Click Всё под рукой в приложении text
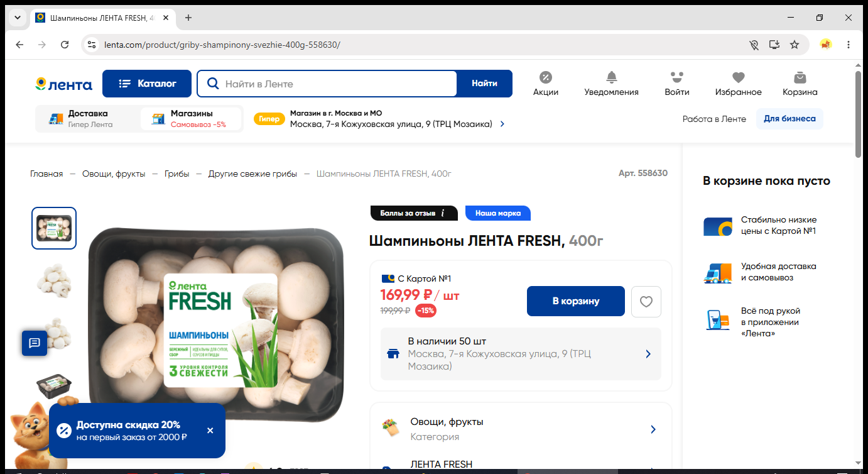The image size is (868, 474). coord(771,322)
